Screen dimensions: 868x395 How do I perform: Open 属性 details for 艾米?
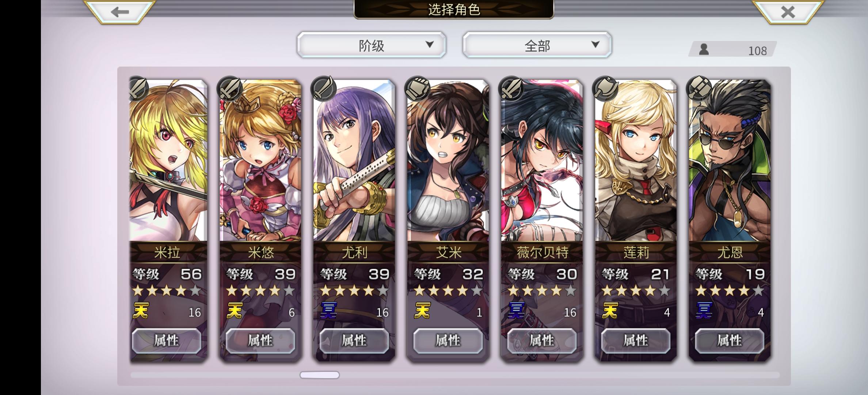point(448,341)
